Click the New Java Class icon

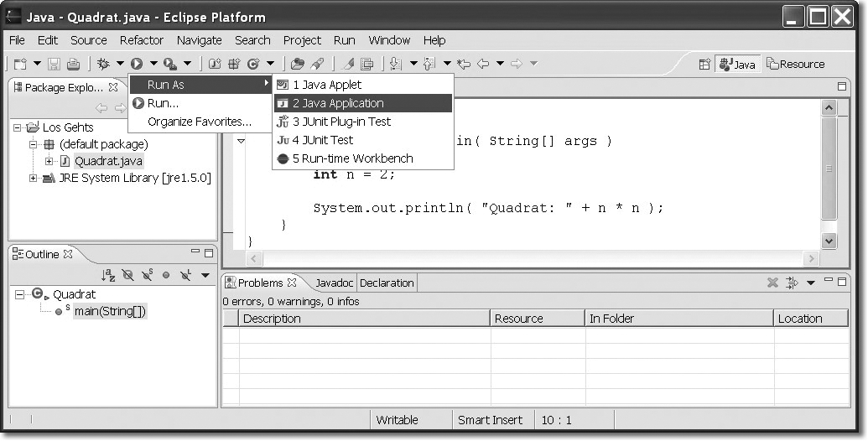tap(251, 64)
